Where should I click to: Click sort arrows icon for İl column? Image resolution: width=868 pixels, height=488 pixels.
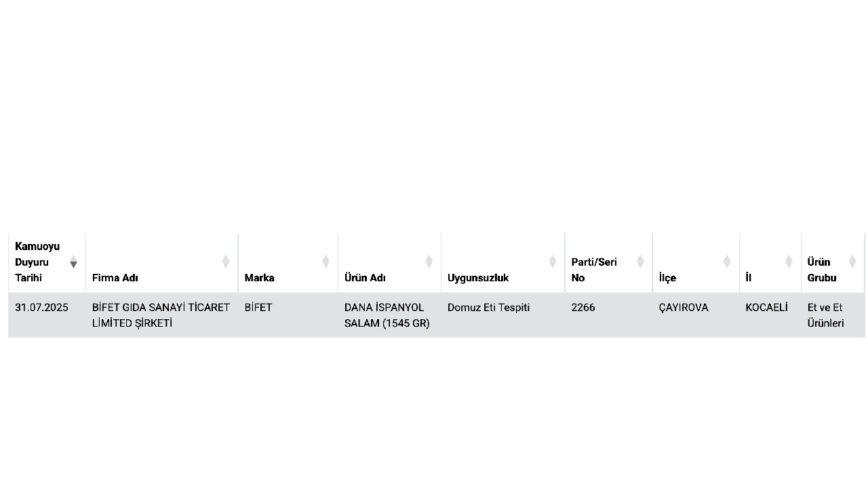(x=789, y=262)
